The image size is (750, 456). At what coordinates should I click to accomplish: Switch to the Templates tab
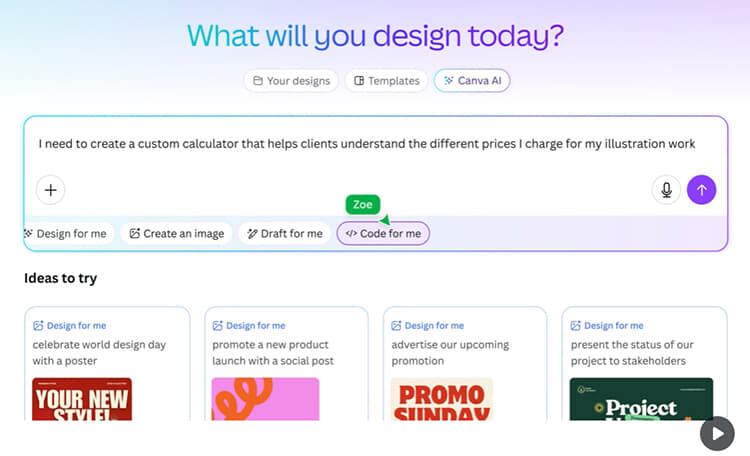(x=387, y=81)
